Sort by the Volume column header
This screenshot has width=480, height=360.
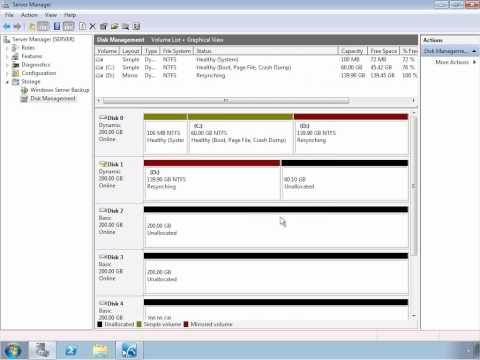(x=107, y=51)
